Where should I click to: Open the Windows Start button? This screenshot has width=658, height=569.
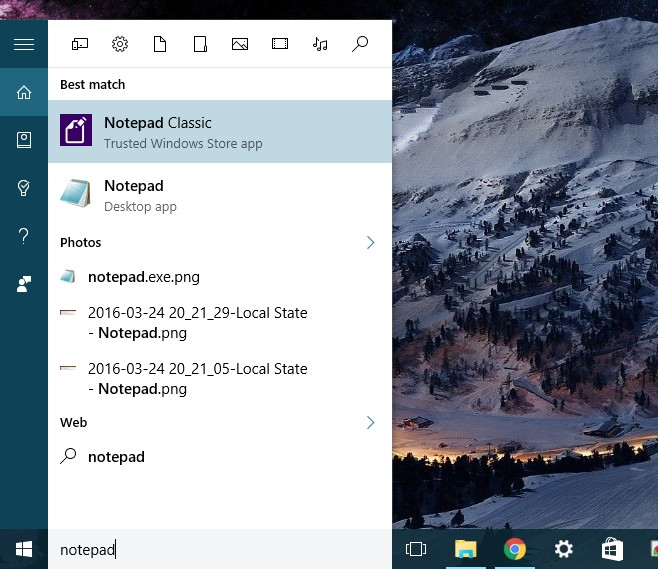coord(24,549)
